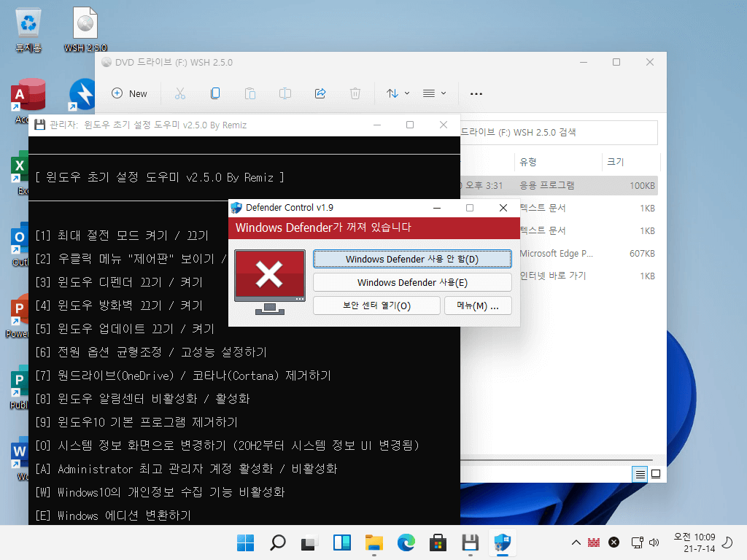Expand the View layout options dropdown
Screen dimensions: 747x560
435,93
